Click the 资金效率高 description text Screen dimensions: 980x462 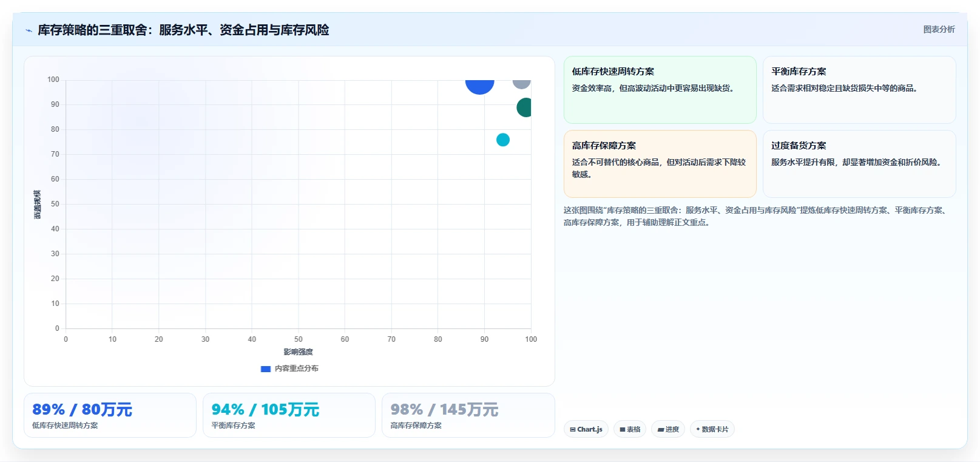[x=655, y=88]
